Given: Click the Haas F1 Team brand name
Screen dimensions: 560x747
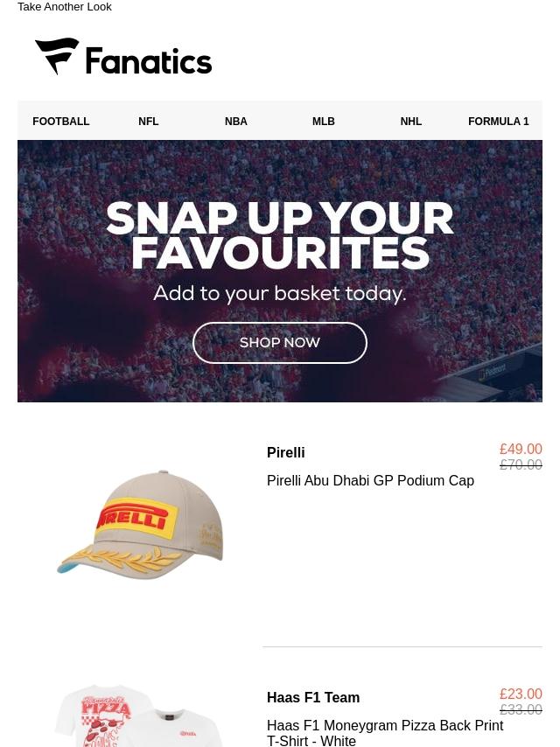Looking at the screenshot, I should click(x=313, y=697).
